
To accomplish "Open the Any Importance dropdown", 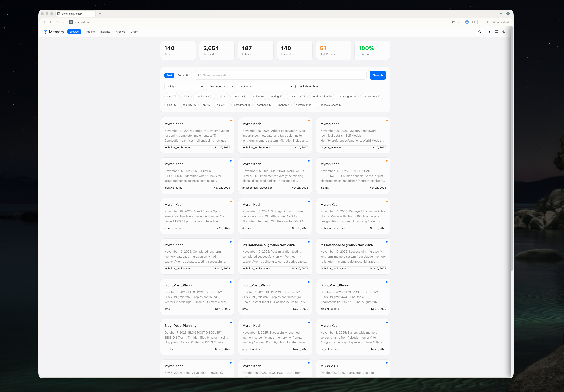I will [220, 86].
